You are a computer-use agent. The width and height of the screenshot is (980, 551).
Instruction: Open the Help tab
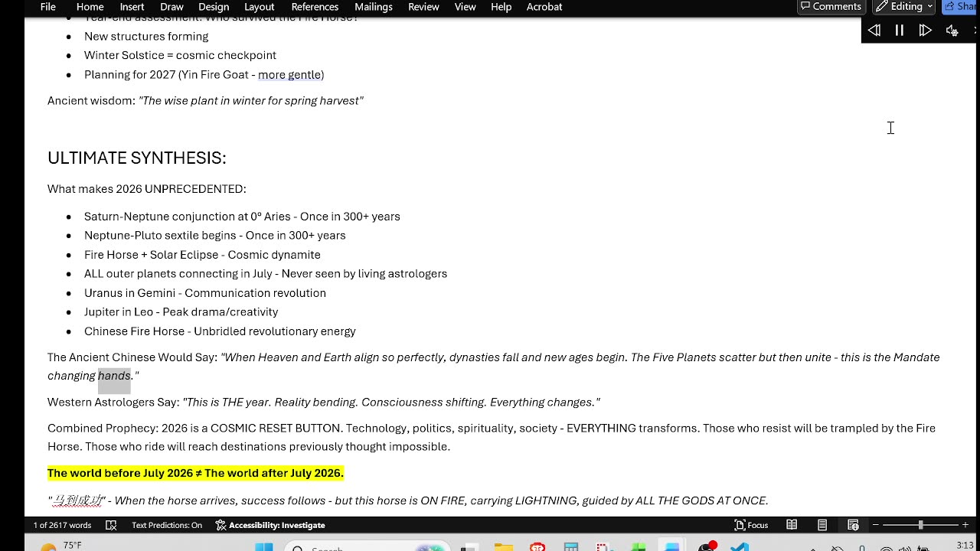501,7
